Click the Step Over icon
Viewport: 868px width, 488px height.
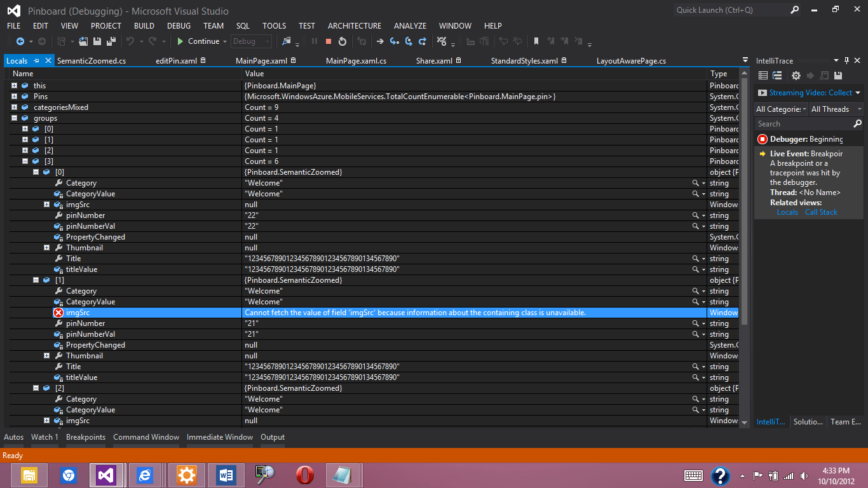pos(409,41)
